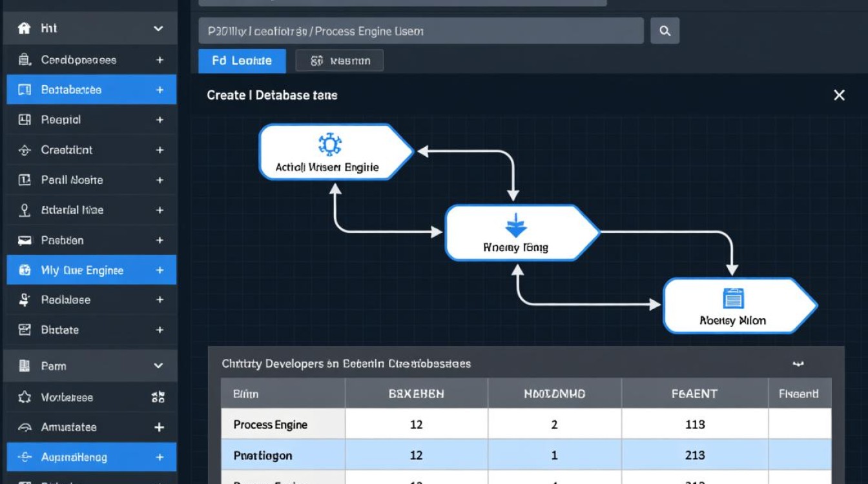Click the magnifier search button

pyautogui.click(x=665, y=31)
